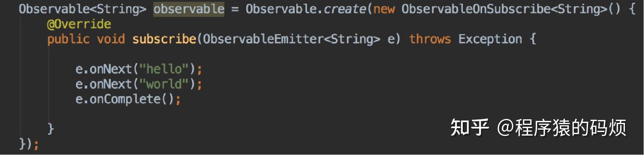644x155 pixels.
Task: Click the highlighted observable variable name
Action: pos(189,9)
